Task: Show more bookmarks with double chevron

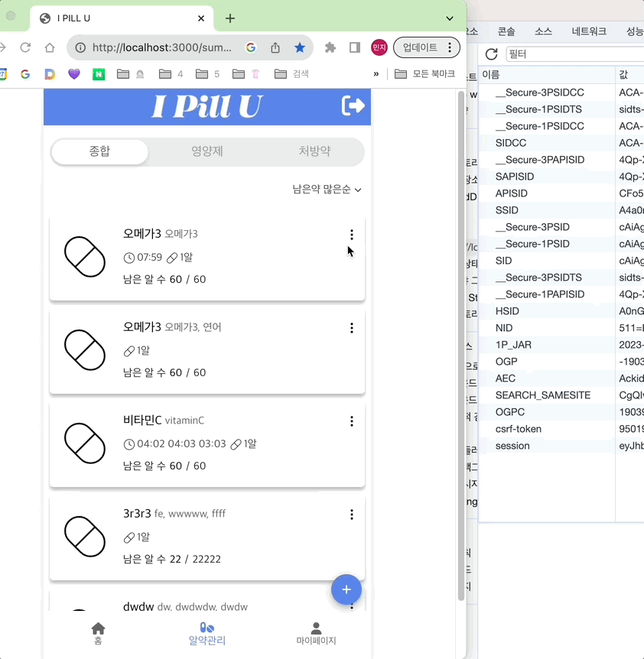Action: (376, 74)
